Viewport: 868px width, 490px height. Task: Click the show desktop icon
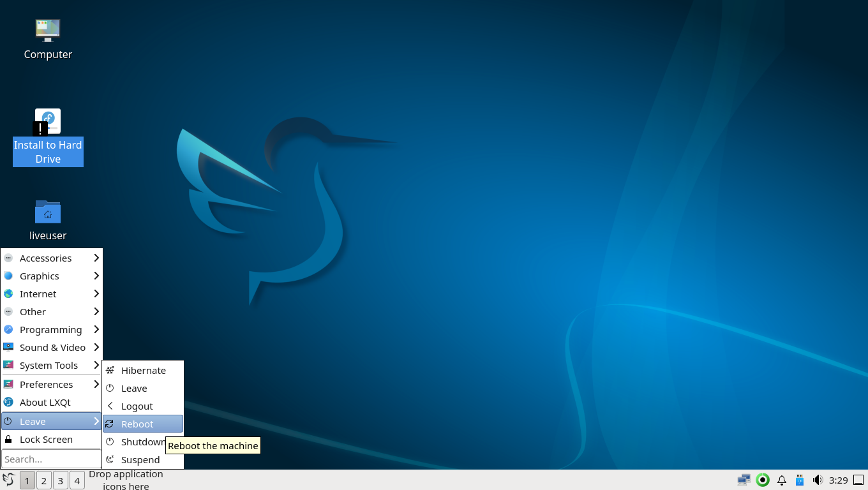(x=858, y=480)
